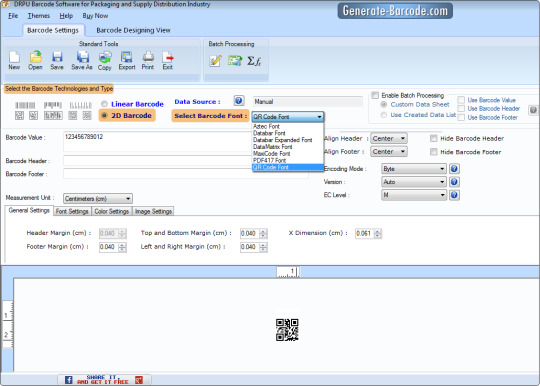Image resolution: width=540 pixels, height=386 pixels.
Task: Click the help icon next to Data Source
Action: pos(239,101)
